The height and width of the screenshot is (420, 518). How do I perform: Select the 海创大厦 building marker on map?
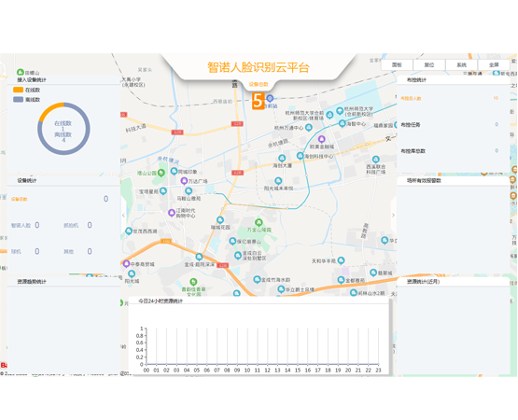pyautogui.click(x=282, y=158)
